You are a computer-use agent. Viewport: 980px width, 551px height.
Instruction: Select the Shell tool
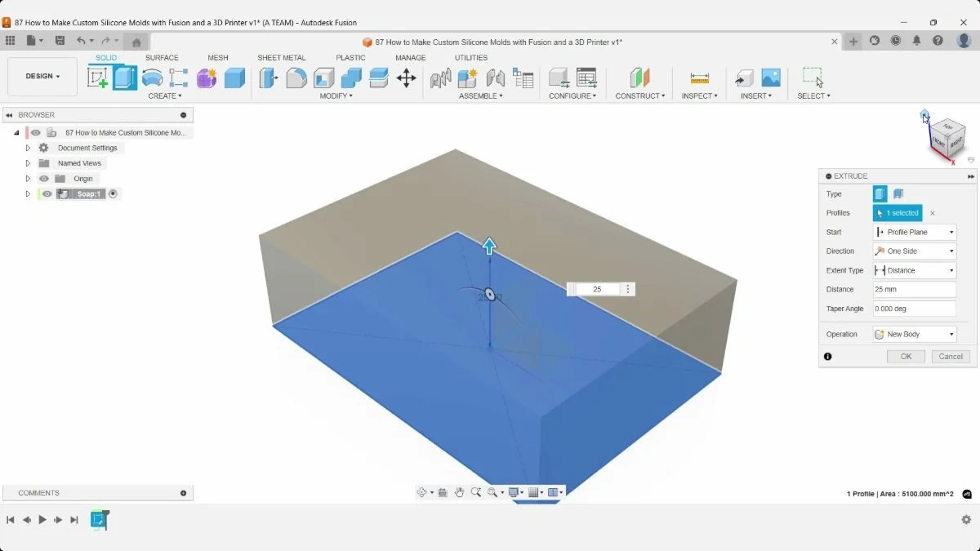(324, 78)
